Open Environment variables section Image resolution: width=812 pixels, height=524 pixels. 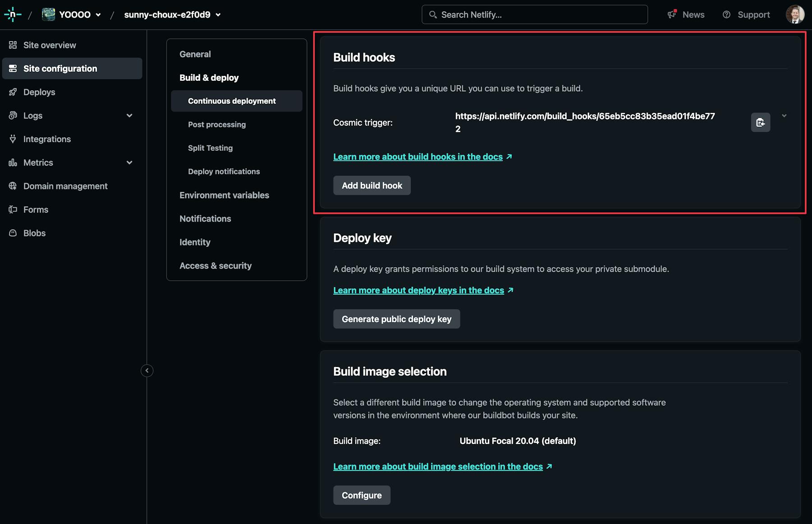224,195
